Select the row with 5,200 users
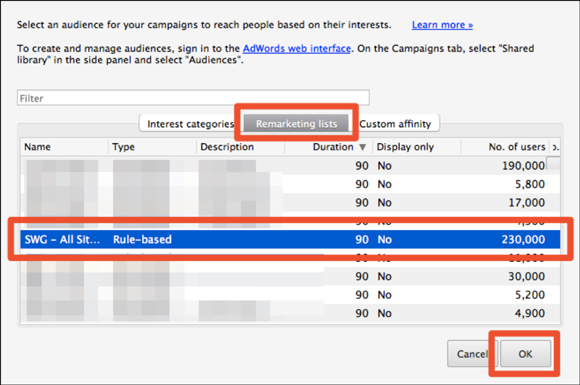Image resolution: width=580 pixels, height=385 pixels. 290,295
